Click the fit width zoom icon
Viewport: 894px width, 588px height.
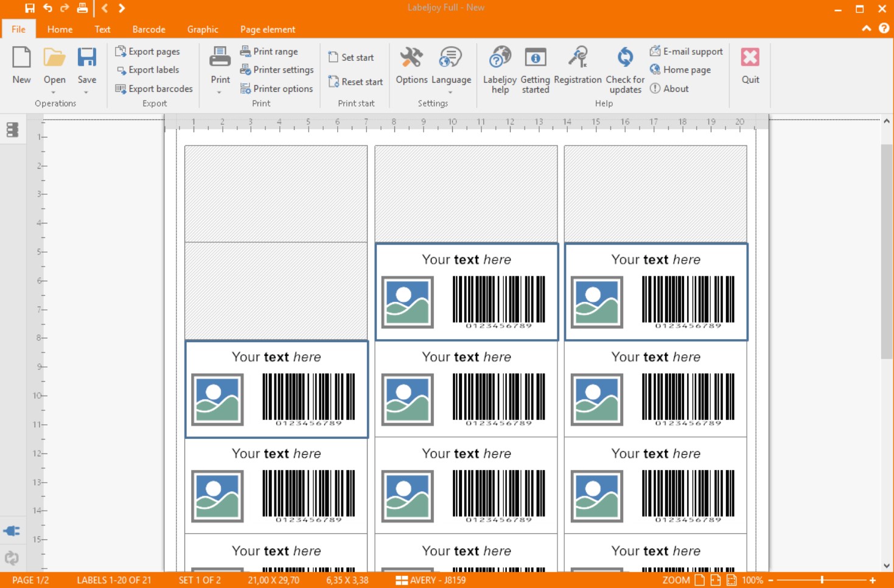click(x=716, y=580)
